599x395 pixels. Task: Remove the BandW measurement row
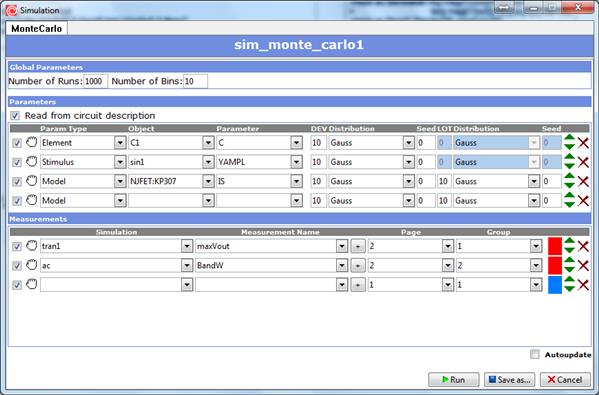click(583, 265)
